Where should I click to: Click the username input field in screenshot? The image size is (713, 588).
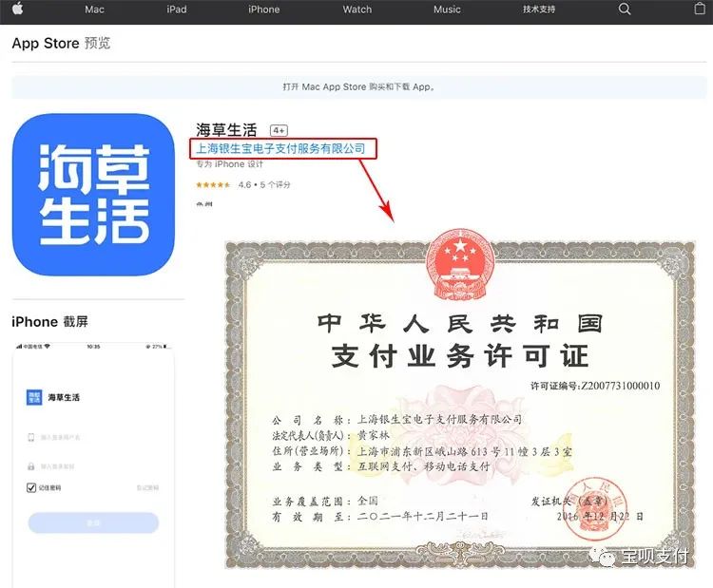click(x=93, y=437)
